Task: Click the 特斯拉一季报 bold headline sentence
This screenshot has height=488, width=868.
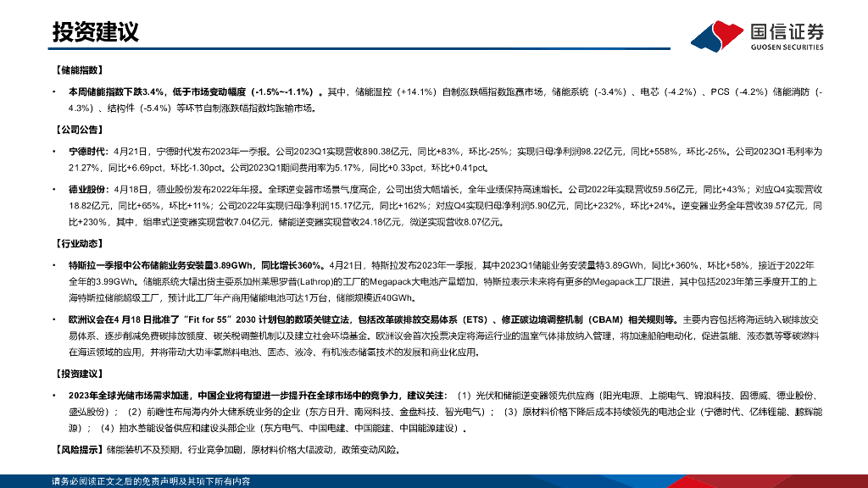Action: point(196,265)
